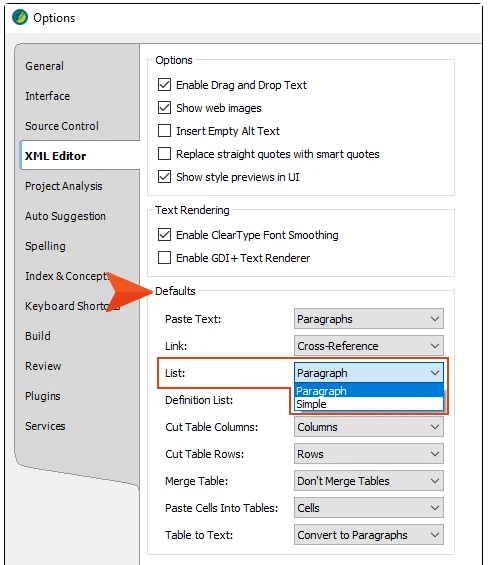Viewport: 488px width, 565px height.
Task: Enable GDI+ Text Renderer checkbox
Action: tap(164, 258)
